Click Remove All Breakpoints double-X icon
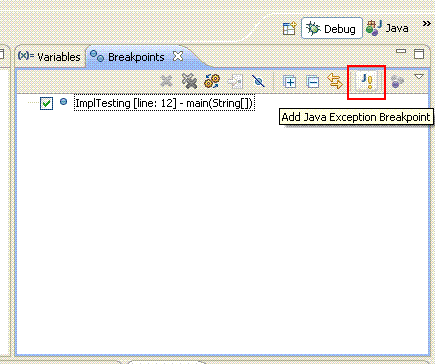Viewport: 435px width, 364px height. point(189,81)
